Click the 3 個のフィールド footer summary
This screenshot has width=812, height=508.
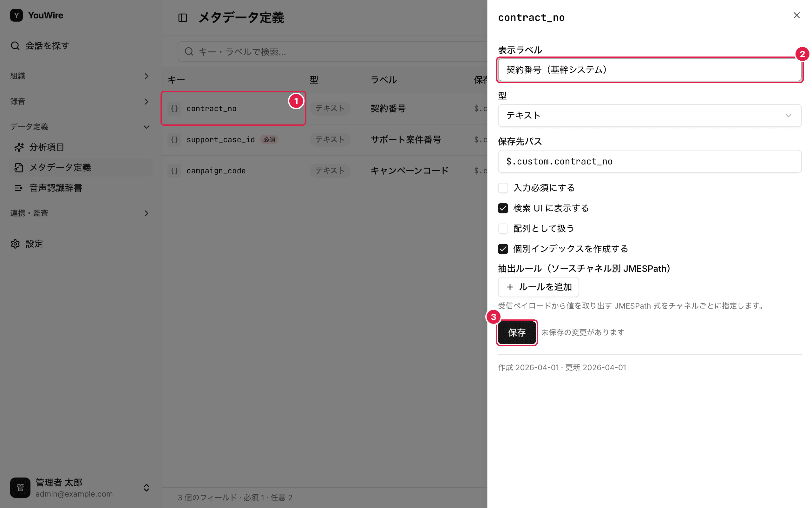(235, 498)
